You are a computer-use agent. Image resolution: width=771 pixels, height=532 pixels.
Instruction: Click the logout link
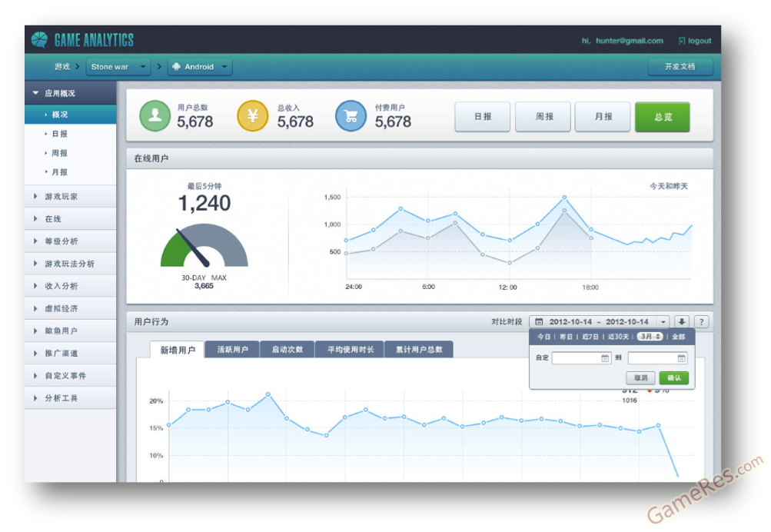click(695, 41)
